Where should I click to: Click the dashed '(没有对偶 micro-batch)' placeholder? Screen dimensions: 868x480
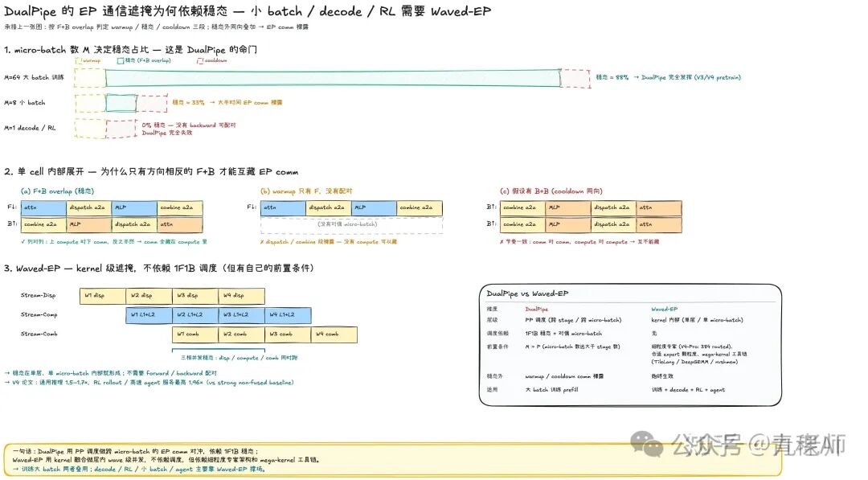click(351, 225)
